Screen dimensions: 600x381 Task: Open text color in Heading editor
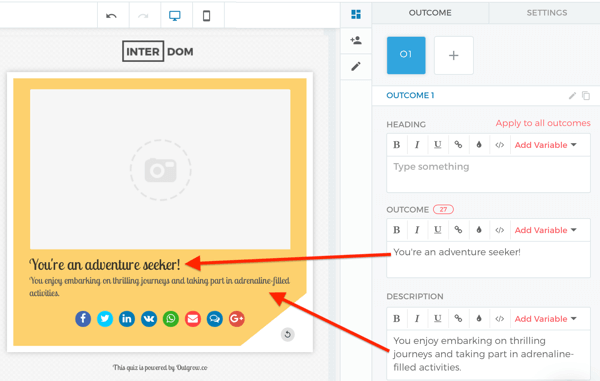coord(479,145)
